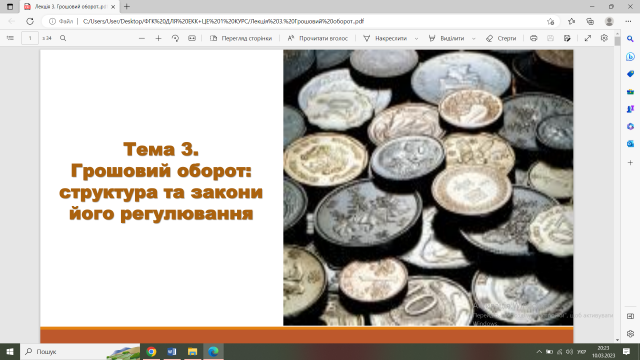This screenshot has width=640, height=360.
Task: Go back to the previous page
Action: (x=11, y=21)
